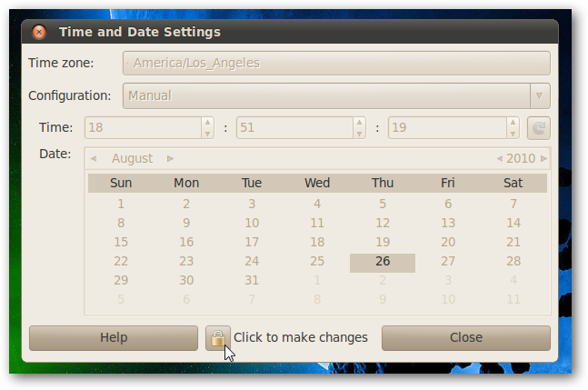The height and width of the screenshot is (390, 588).
Task: Close the Time and Date Settings window
Action: (39, 32)
